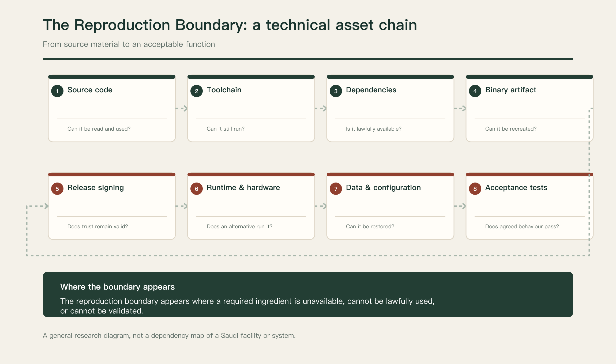Image resolution: width=616 pixels, height=364 pixels.
Task: Select the number 7 Data & configuration badge
Action: tap(336, 189)
